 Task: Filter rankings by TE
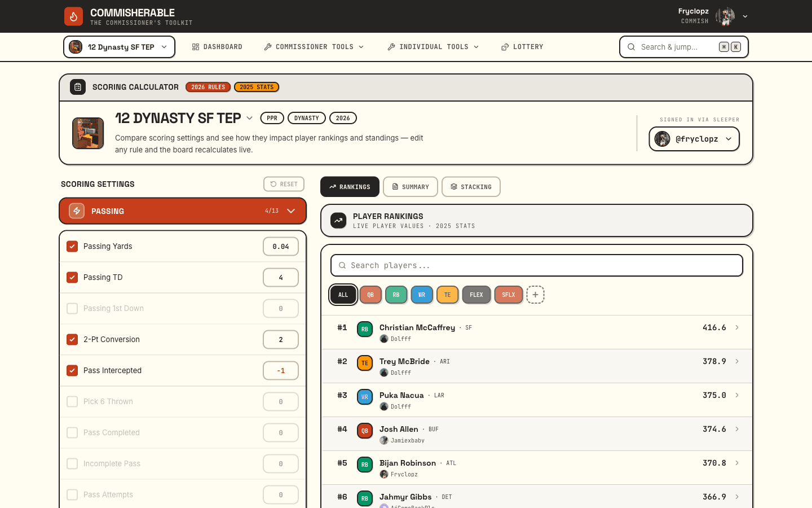(447, 295)
